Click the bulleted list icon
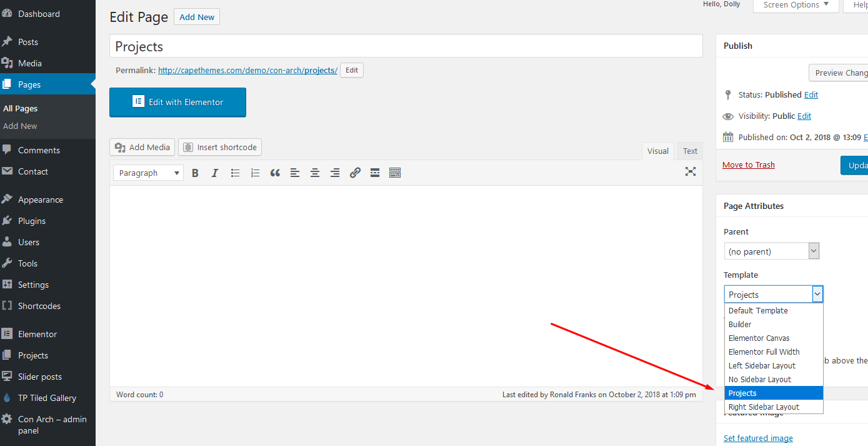868x446 pixels. click(235, 173)
